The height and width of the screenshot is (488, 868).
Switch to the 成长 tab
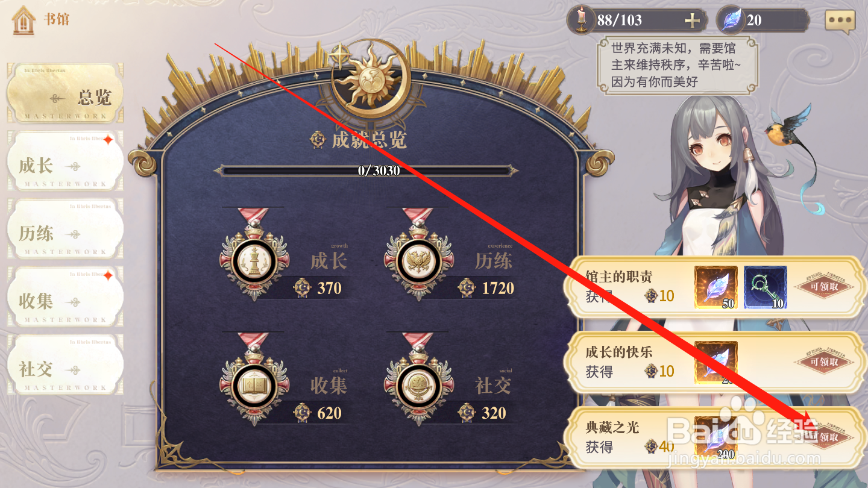point(65,161)
